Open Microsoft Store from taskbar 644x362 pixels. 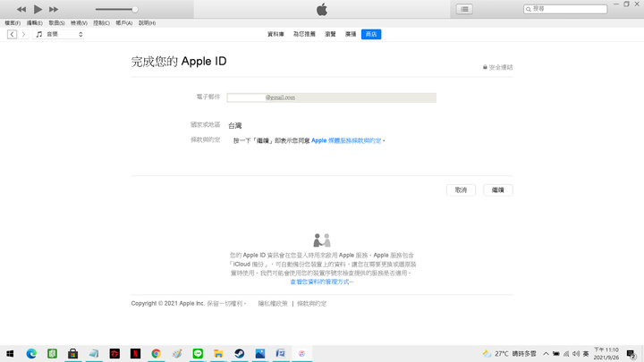tap(73, 353)
